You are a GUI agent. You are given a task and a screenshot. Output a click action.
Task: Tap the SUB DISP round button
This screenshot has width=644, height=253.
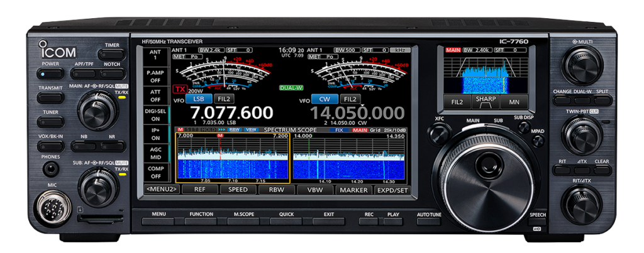tap(524, 127)
